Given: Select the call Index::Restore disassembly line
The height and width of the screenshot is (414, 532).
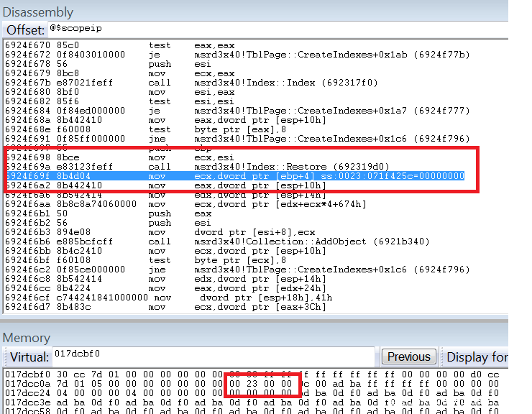Looking at the screenshot, I should 234,166.
